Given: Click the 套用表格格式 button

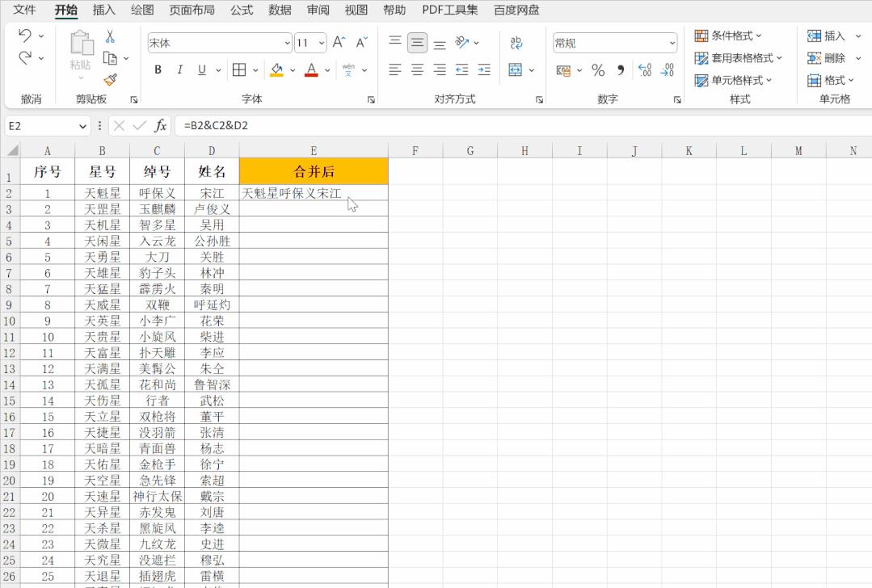Looking at the screenshot, I should tap(737, 58).
